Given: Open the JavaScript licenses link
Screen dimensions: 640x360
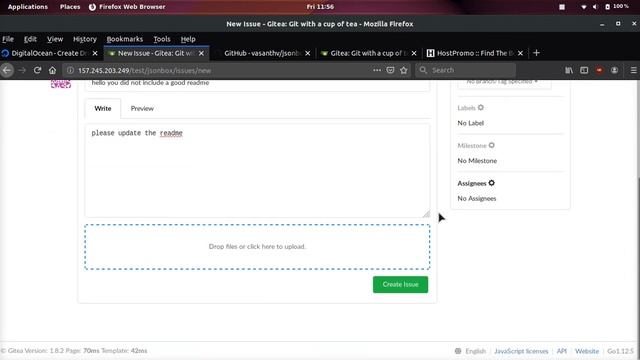Looking at the screenshot, I should [x=521, y=351].
